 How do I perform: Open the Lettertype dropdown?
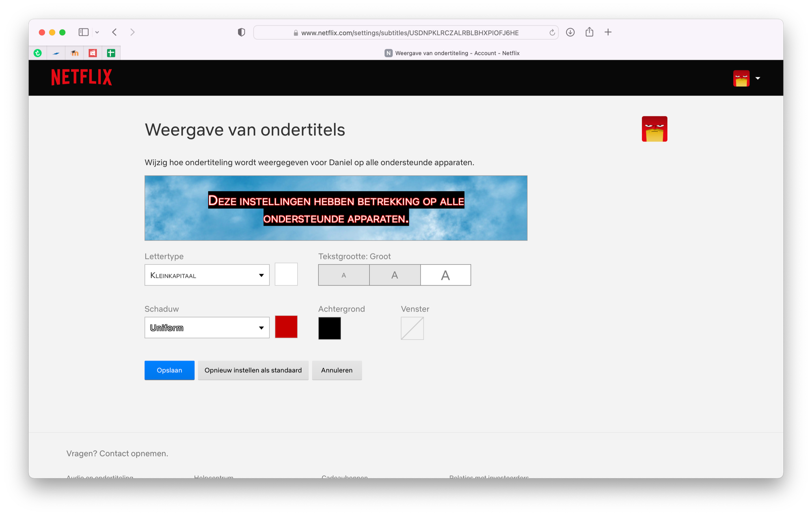[207, 275]
